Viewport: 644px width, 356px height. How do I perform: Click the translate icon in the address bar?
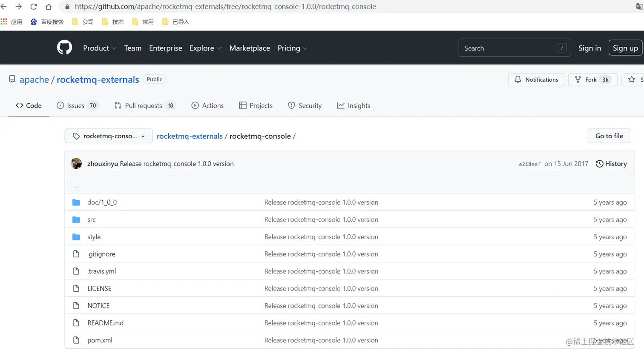pyautogui.click(x=639, y=7)
